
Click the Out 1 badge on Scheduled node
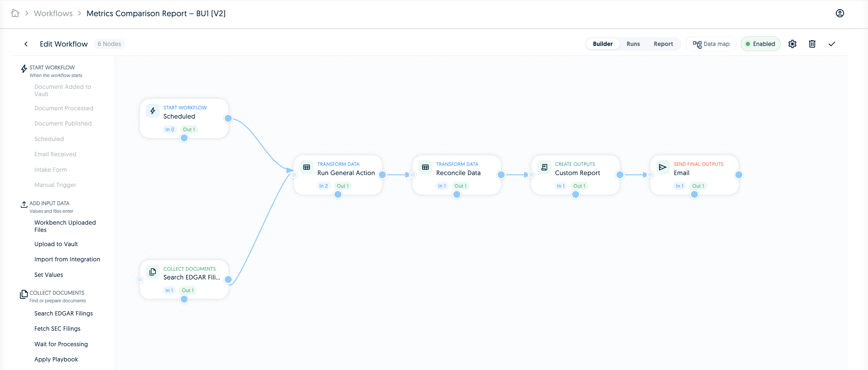coord(189,129)
